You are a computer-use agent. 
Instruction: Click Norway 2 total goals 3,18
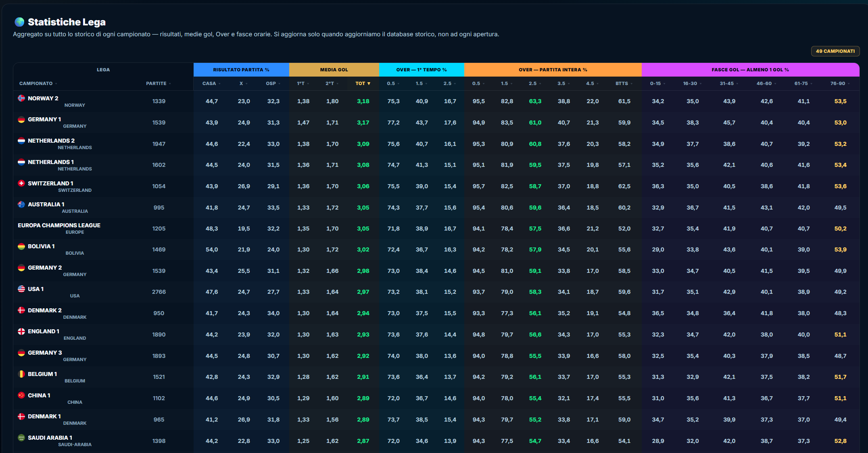[363, 101]
